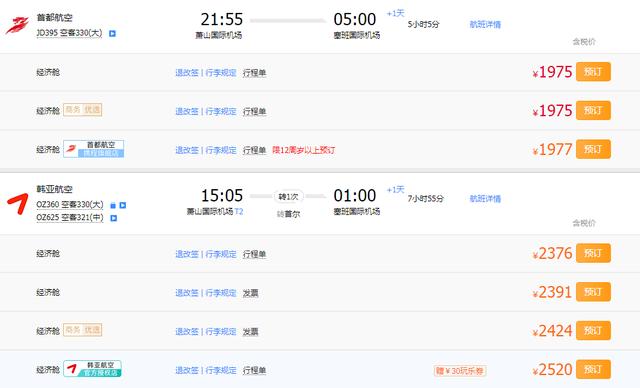Click the 7小时55分 duration text
Screen dimensions: 640x388
(425, 199)
